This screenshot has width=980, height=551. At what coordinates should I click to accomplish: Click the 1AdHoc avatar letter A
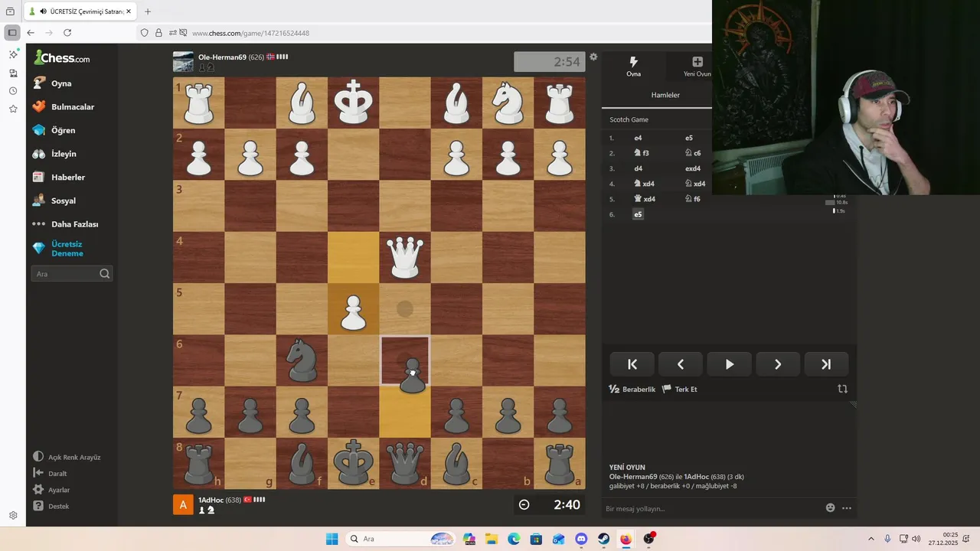pyautogui.click(x=183, y=505)
